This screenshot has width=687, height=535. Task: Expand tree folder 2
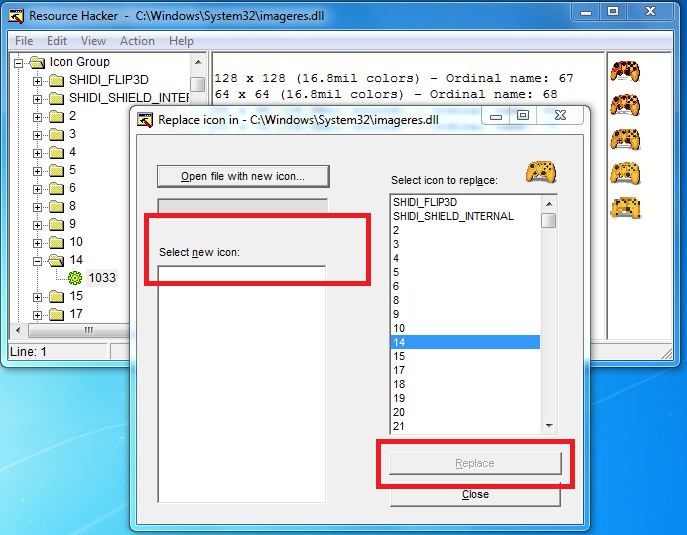click(37, 117)
